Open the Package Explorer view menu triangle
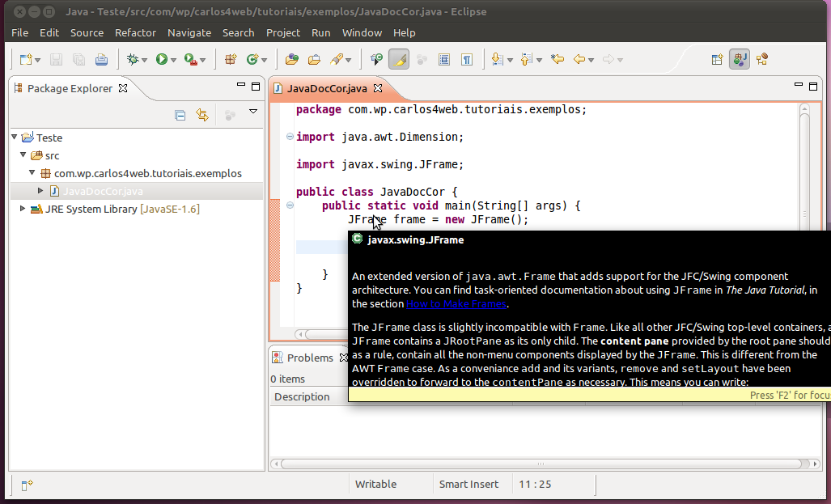This screenshot has width=831, height=504. (x=253, y=112)
